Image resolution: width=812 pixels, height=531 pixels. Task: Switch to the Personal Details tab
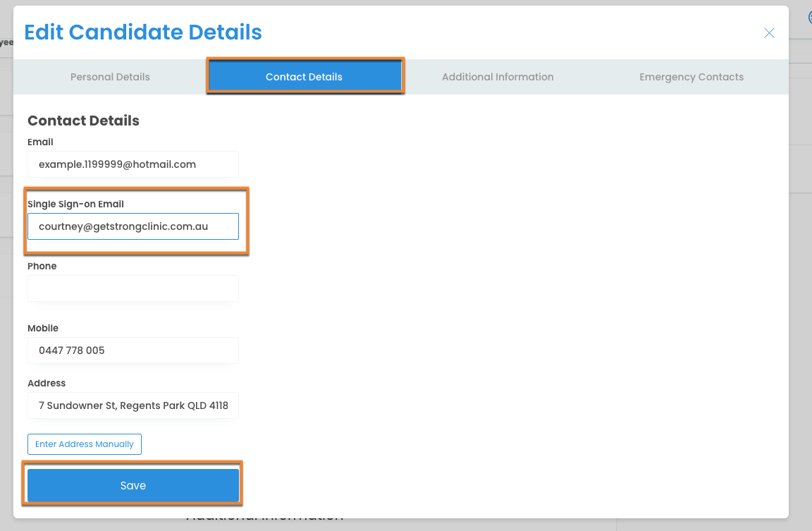tap(110, 77)
